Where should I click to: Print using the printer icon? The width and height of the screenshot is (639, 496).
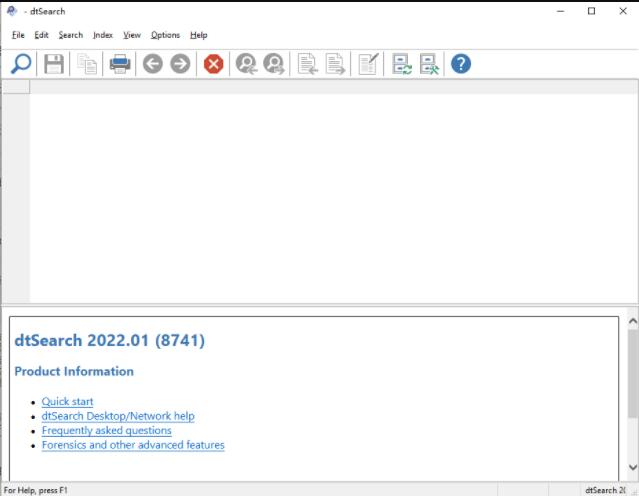(120, 64)
